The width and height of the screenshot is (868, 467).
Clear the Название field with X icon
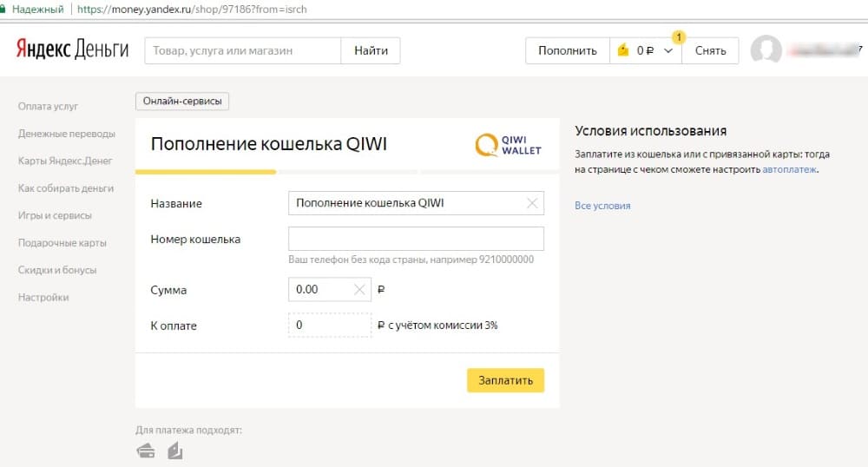[x=532, y=203]
